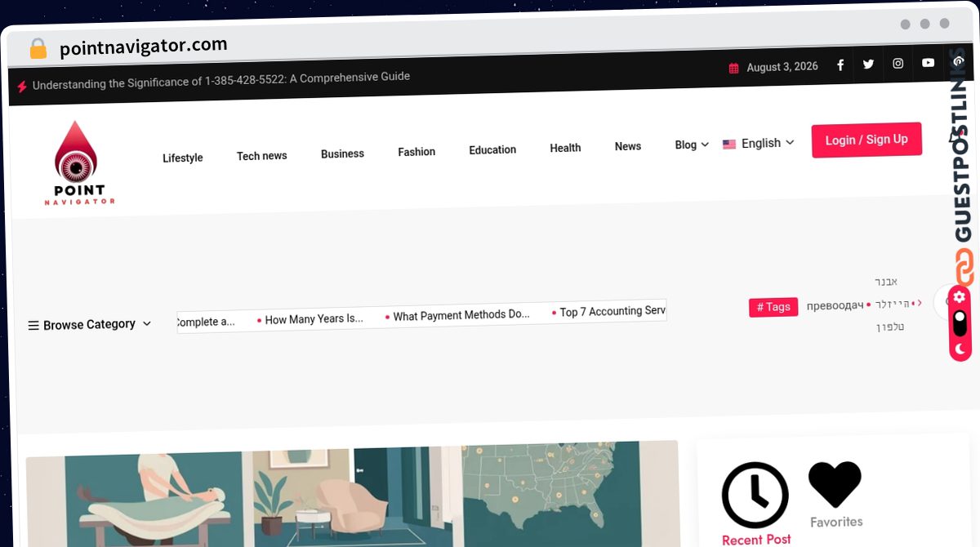The image size is (980, 547).
Task: Open the Instagram social icon
Action: click(898, 64)
